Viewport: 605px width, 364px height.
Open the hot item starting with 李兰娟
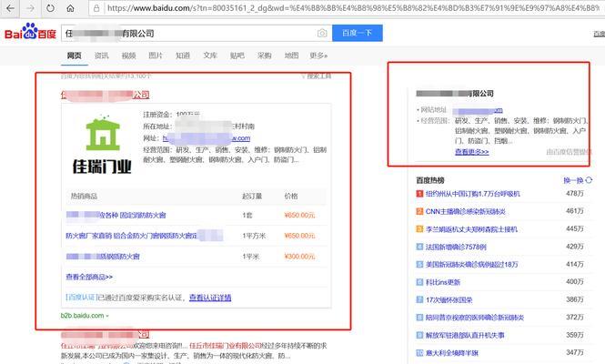click(x=471, y=229)
